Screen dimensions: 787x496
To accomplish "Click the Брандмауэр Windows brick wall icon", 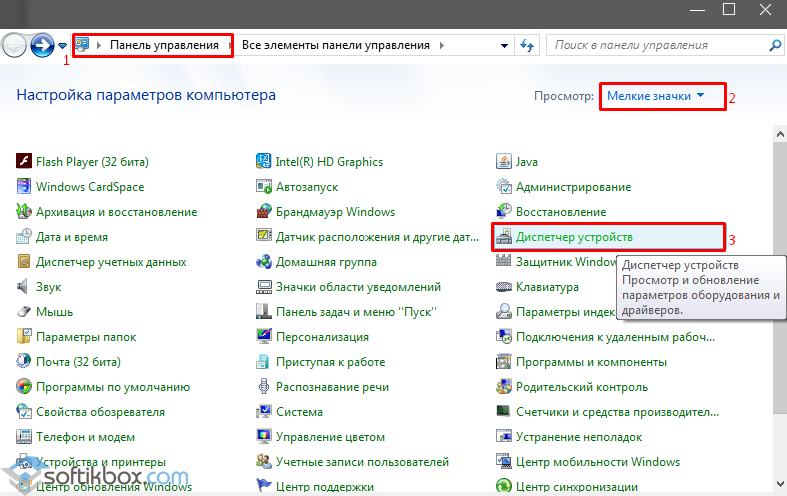I will point(264,211).
